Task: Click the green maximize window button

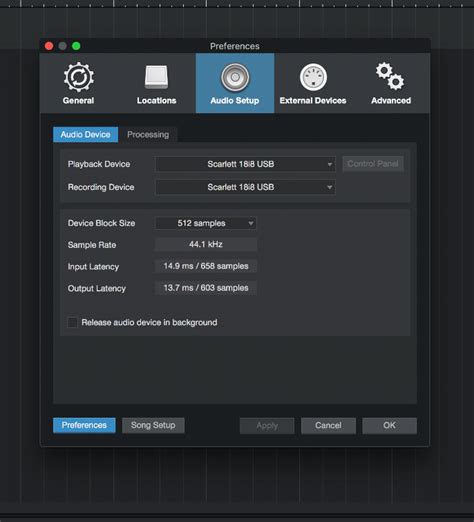Action: [x=76, y=46]
